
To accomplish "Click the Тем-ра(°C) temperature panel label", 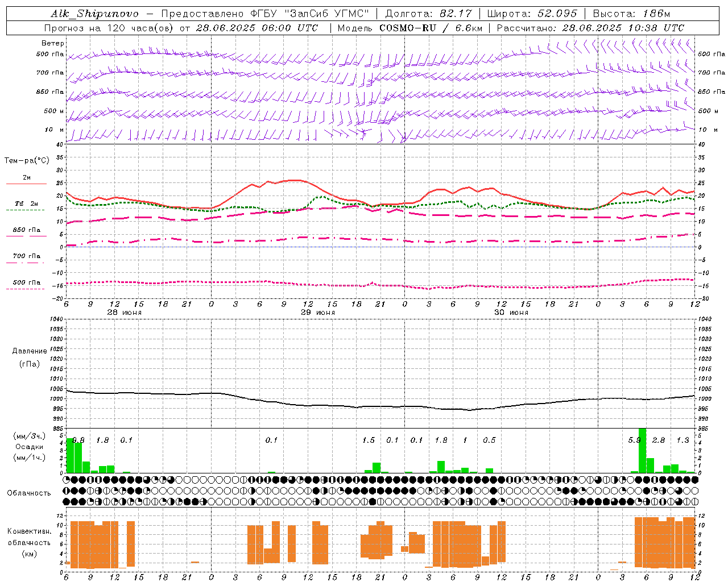I will click(x=27, y=161).
